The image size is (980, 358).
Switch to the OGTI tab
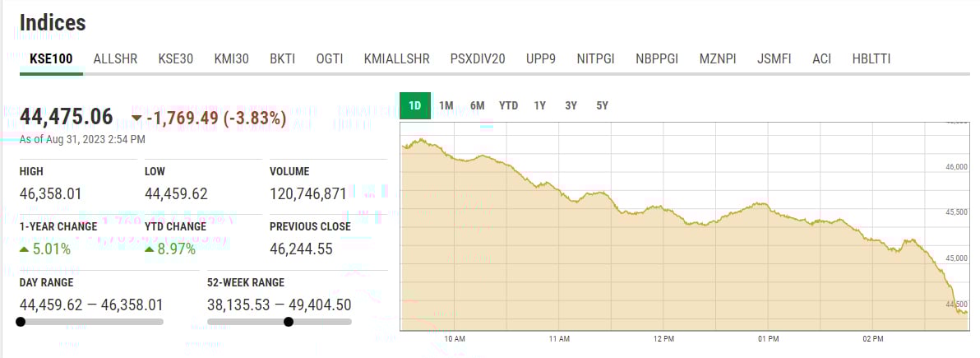pyautogui.click(x=330, y=59)
